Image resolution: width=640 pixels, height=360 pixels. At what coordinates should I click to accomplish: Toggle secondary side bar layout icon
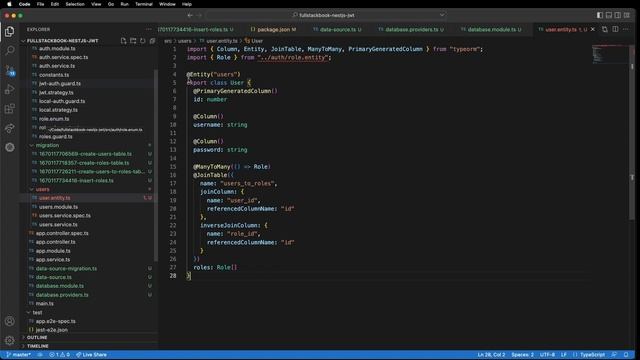point(618,15)
